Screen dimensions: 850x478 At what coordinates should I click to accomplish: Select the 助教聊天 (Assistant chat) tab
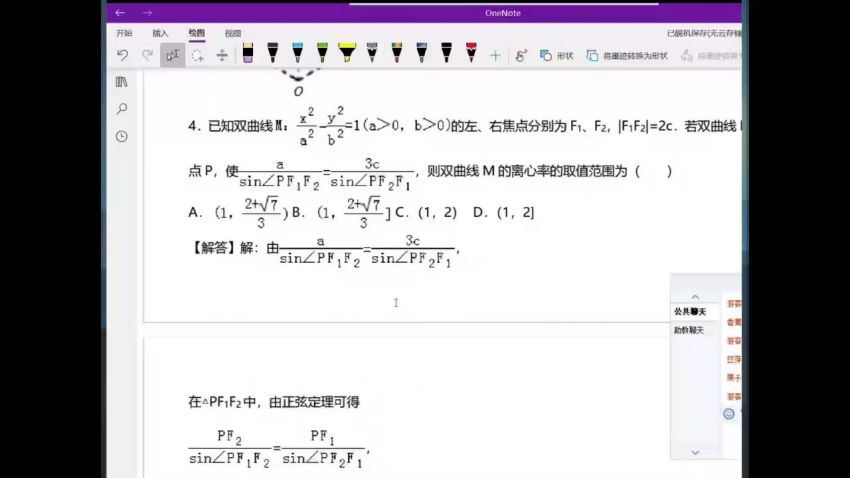(x=689, y=330)
